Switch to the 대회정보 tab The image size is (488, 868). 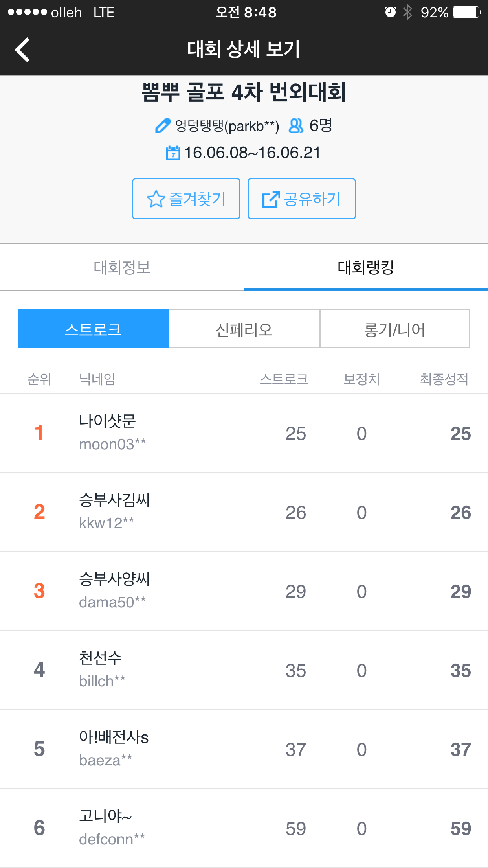122,267
